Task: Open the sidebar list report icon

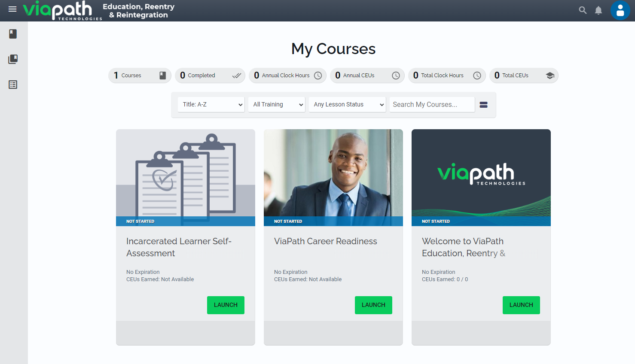Action: (13, 85)
